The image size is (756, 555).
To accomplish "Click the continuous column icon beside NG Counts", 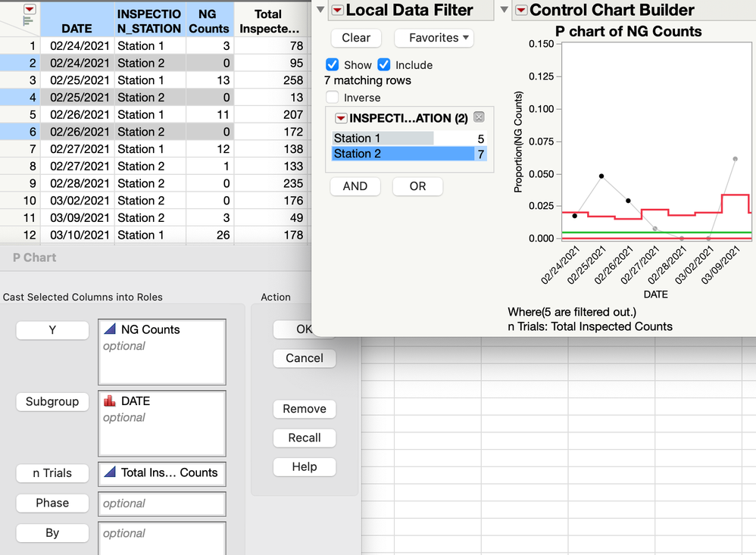I will point(109,329).
